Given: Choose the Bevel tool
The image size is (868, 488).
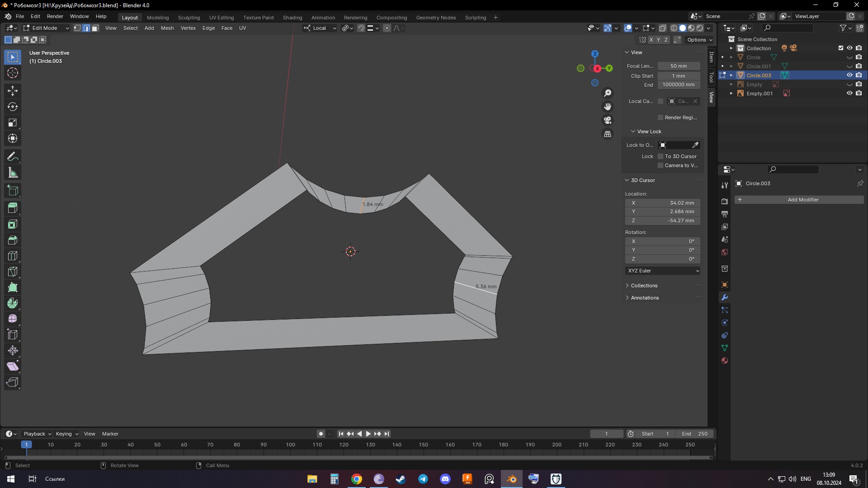Looking at the screenshot, I should 13,240.
